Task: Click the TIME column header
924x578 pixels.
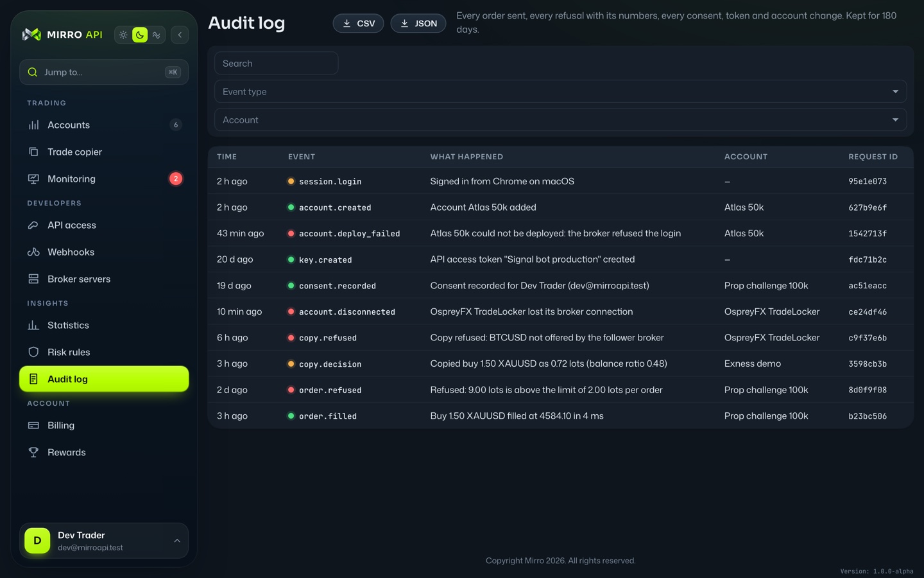Action: pyautogui.click(x=227, y=157)
